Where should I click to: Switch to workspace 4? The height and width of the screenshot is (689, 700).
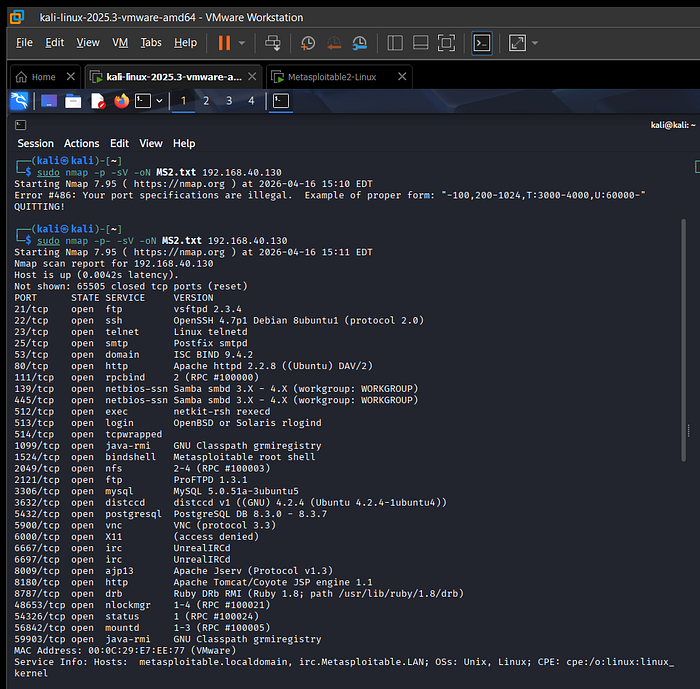(x=251, y=101)
